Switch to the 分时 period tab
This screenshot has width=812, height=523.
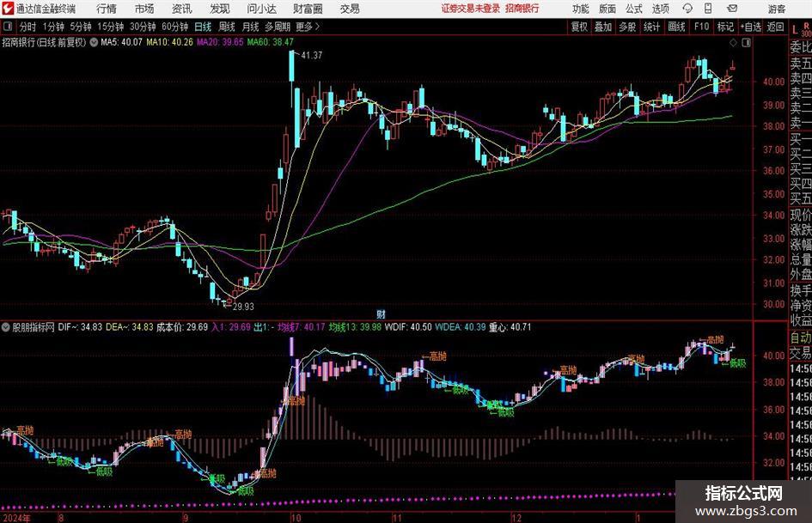[x=28, y=27]
